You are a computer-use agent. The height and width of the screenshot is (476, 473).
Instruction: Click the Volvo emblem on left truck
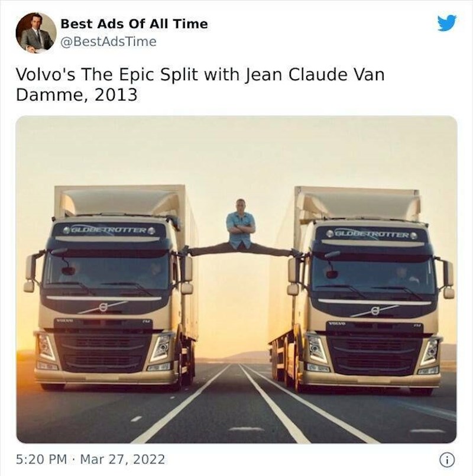click(103, 307)
